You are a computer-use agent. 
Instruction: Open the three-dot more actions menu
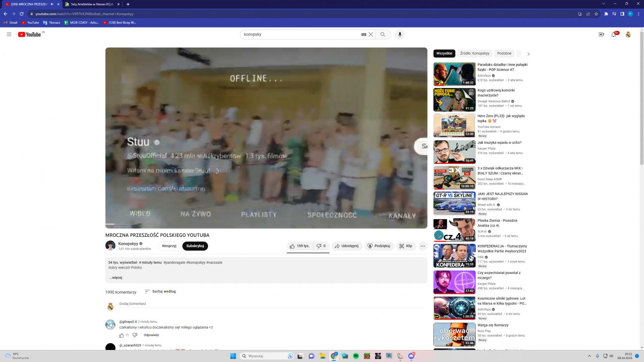point(422,246)
